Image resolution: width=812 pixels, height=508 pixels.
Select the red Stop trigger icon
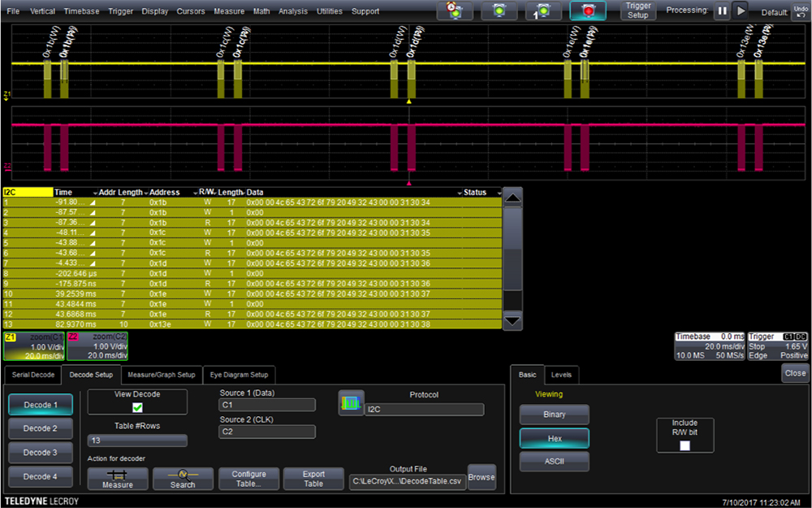click(588, 11)
